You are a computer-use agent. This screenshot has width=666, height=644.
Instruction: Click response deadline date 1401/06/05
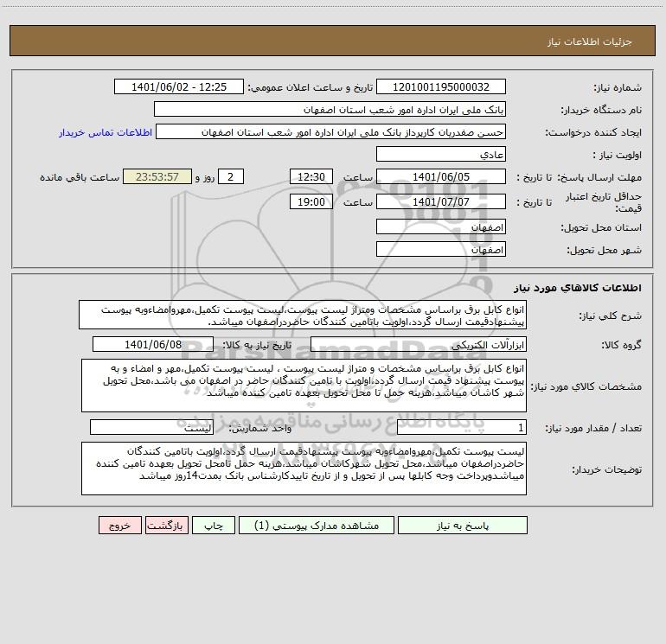(441, 176)
